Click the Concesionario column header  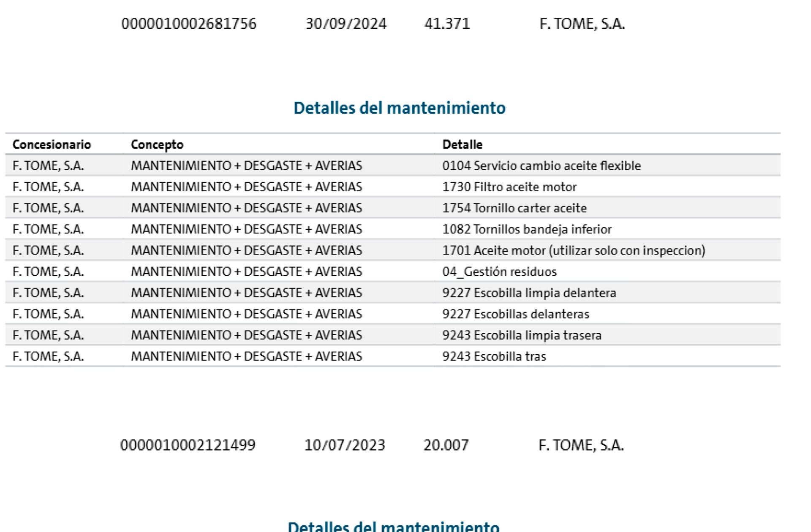(52, 144)
